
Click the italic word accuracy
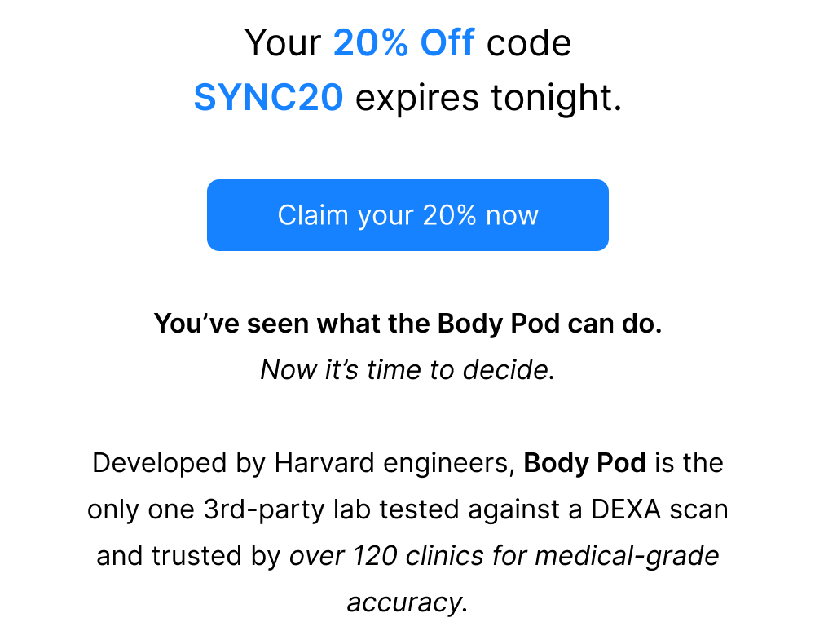pos(404,603)
